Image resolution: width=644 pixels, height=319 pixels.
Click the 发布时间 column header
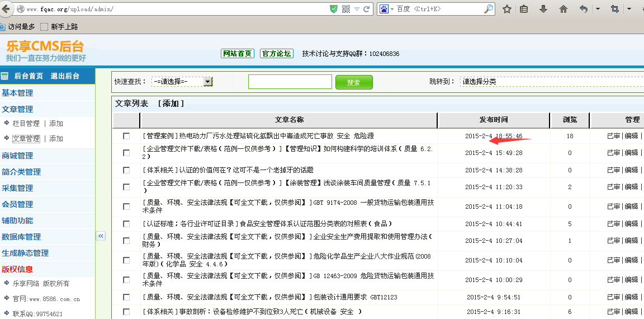[x=494, y=120]
